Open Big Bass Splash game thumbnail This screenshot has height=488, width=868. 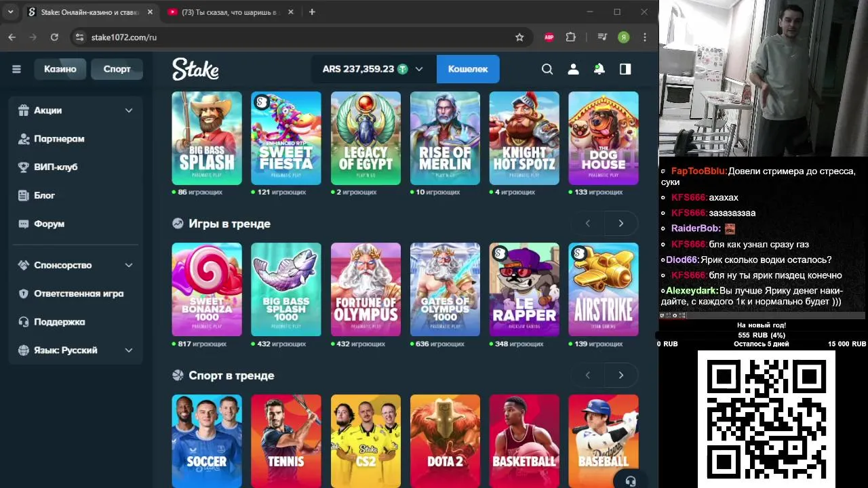click(207, 138)
